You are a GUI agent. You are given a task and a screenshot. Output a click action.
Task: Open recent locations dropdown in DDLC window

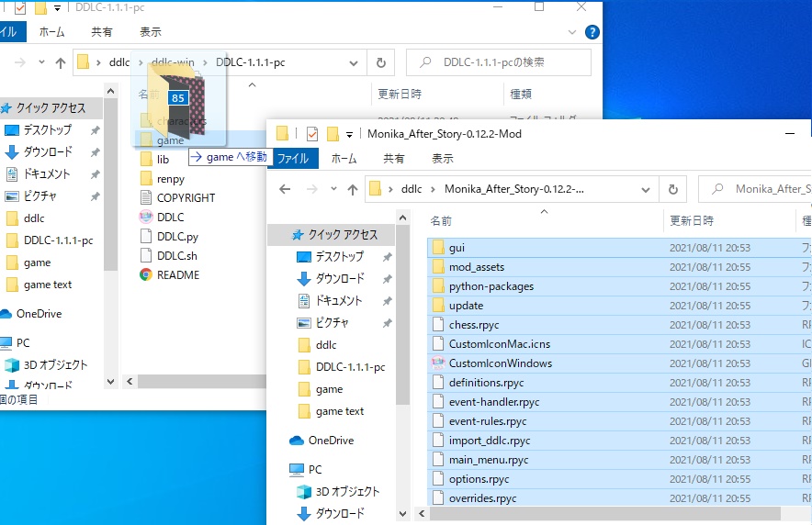pos(41,62)
